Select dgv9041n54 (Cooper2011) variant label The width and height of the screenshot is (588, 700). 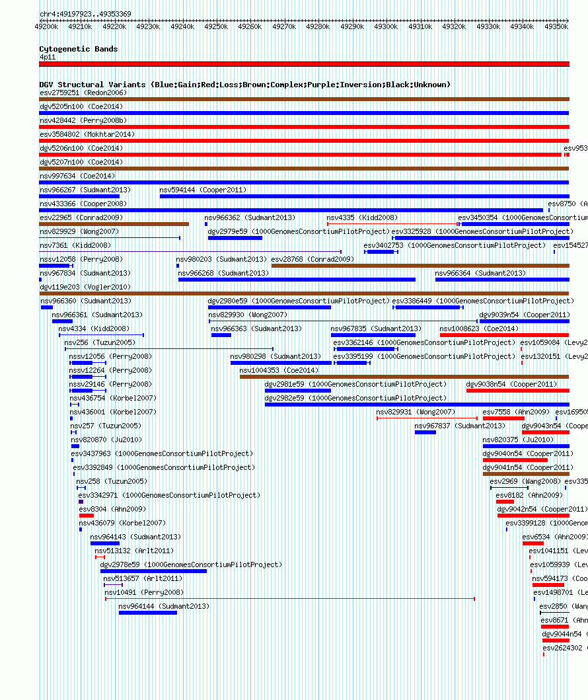[x=528, y=467]
